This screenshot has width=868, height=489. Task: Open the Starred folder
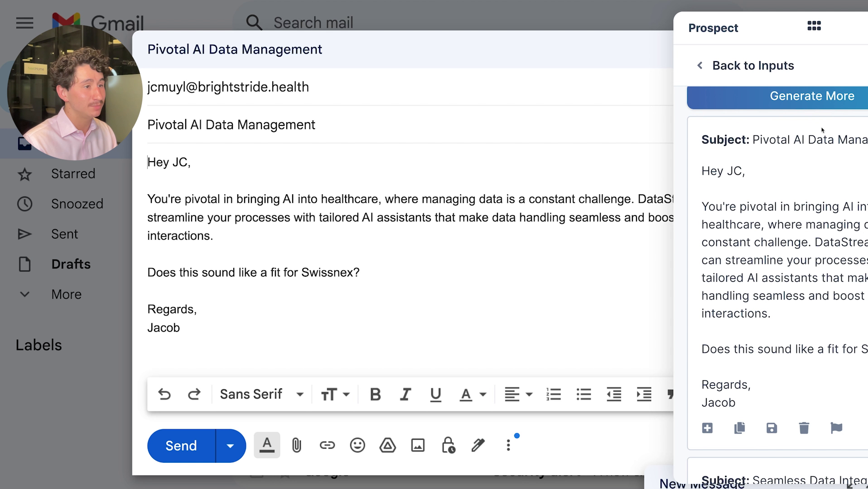[x=73, y=174]
